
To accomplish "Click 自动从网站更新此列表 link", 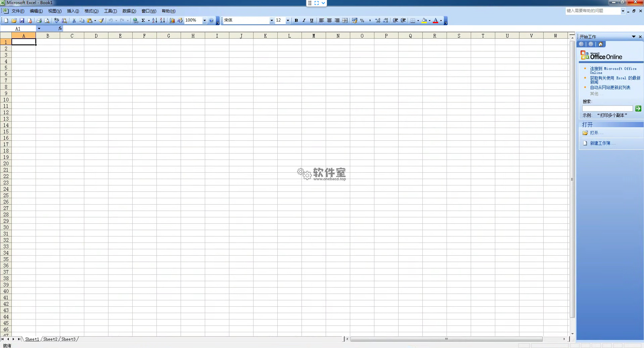I will click(x=610, y=87).
